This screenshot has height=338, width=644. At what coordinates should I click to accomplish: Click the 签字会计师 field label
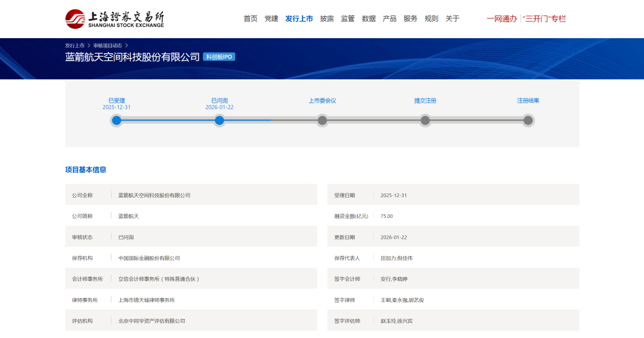(347, 279)
